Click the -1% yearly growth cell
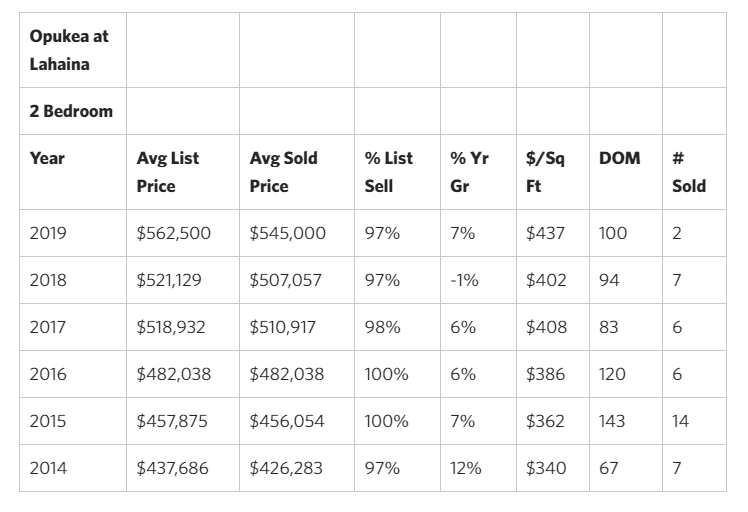Image resolution: width=748 pixels, height=512 pixels. 464,280
